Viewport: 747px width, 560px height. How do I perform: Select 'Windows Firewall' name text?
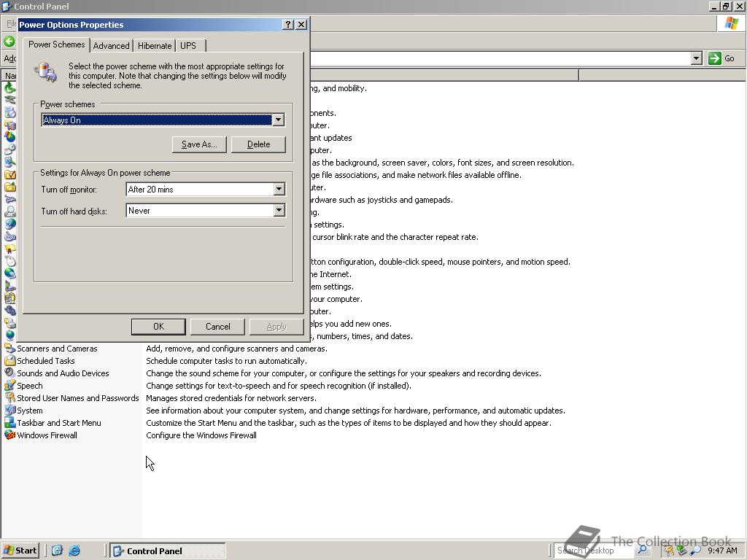pyautogui.click(x=47, y=435)
